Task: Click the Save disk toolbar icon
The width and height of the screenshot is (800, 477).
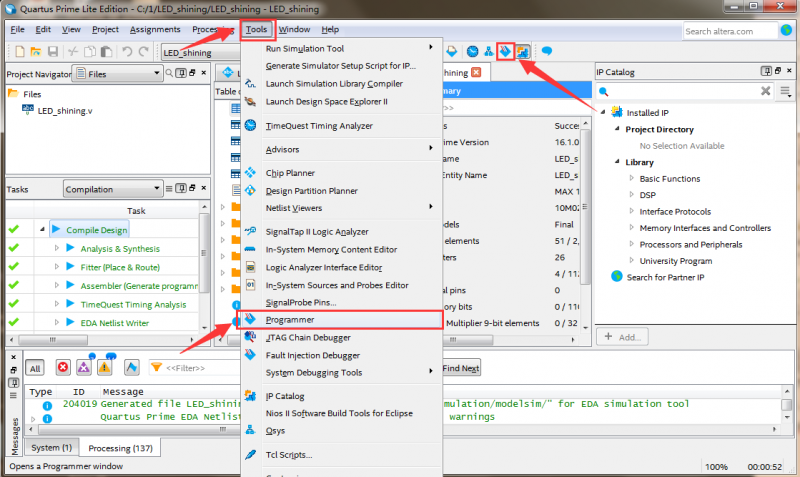Action: (x=53, y=52)
